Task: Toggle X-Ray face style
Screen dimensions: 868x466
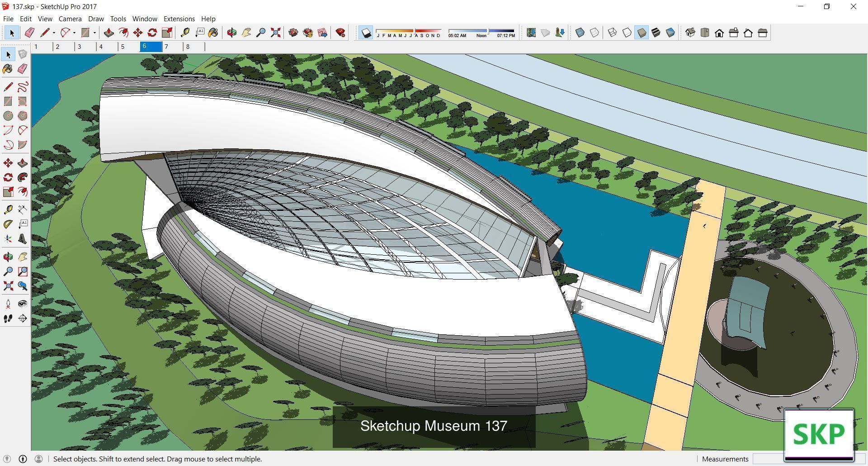Action: pos(580,33)
